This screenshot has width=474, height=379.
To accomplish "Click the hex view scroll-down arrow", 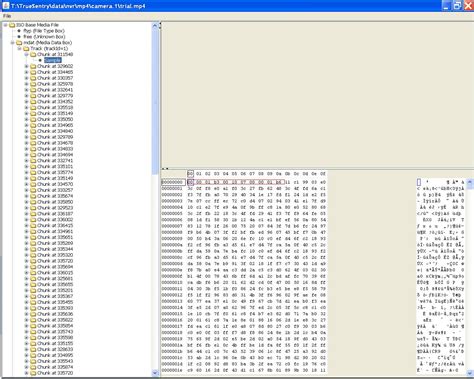I will 470,373.
